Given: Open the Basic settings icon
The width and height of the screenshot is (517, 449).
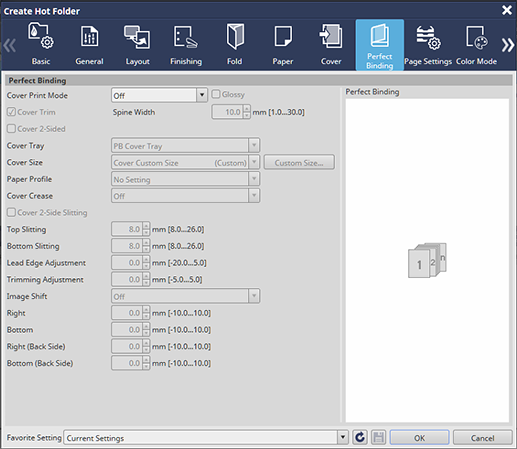Looking at the screenshot, I should point(41,36).
